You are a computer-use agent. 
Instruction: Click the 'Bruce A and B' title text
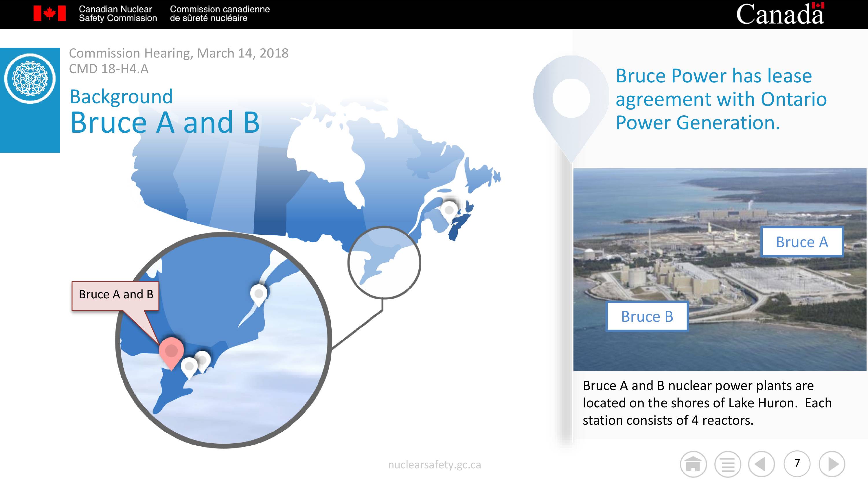(x=165, y=122)
